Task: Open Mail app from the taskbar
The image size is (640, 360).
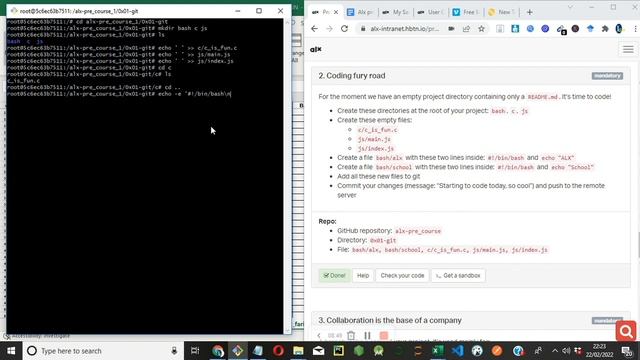Action: coord(318,351)
